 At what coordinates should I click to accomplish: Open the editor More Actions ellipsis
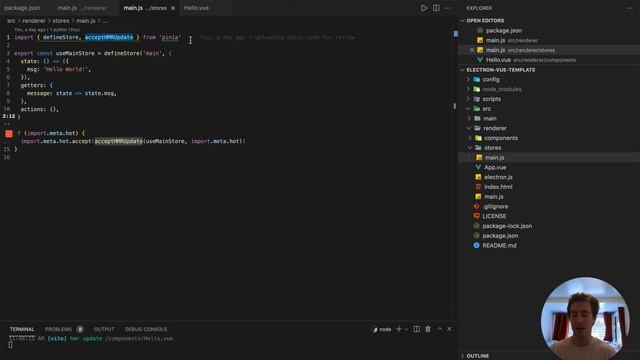(x=448, y=8)
